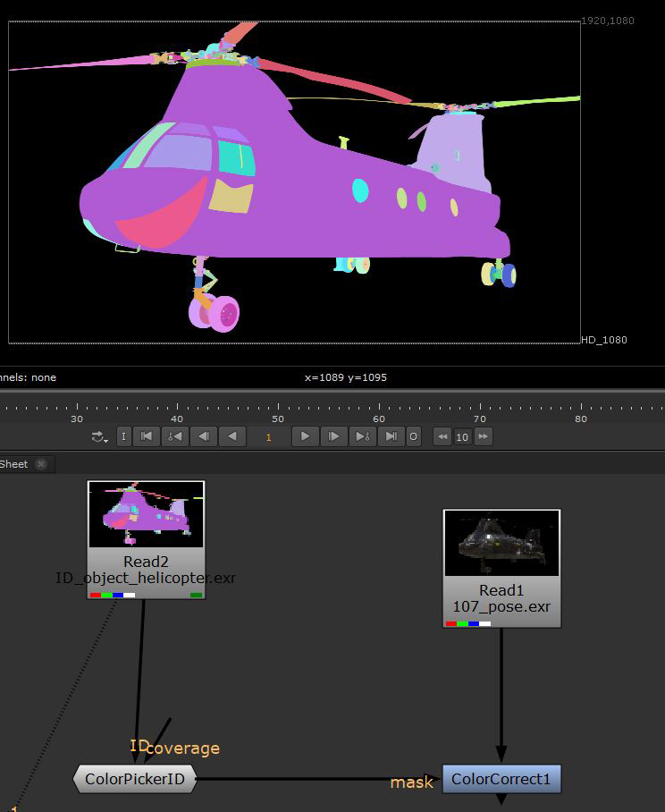Select the ColorCorrect1 node
This screenshot has height=812, width=665.
(x=501, y=779)
